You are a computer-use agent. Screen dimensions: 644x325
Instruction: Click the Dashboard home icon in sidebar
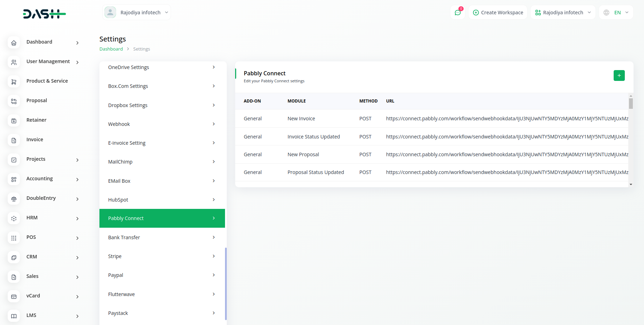14,43
